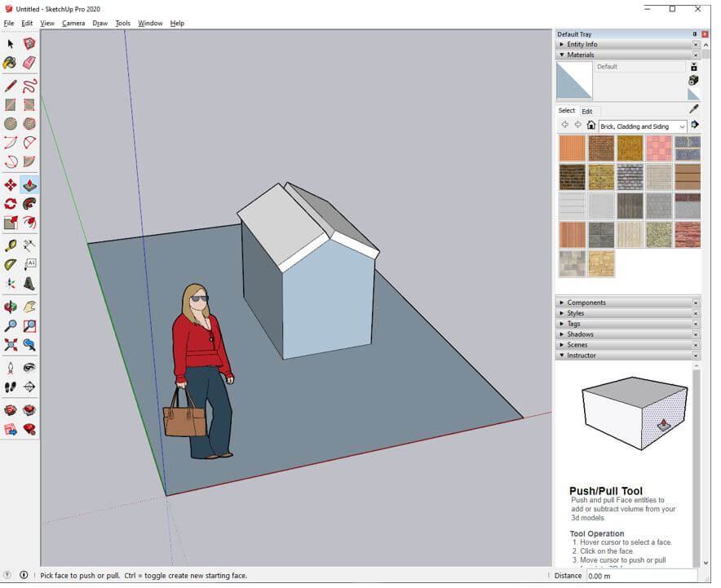Open the materials Details arrow menu

coord(695,125)
